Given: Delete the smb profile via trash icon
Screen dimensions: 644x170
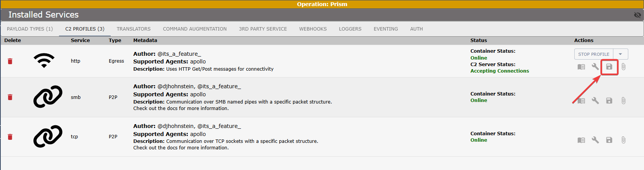Looking at the screenshot, I should tap(10, 97).
